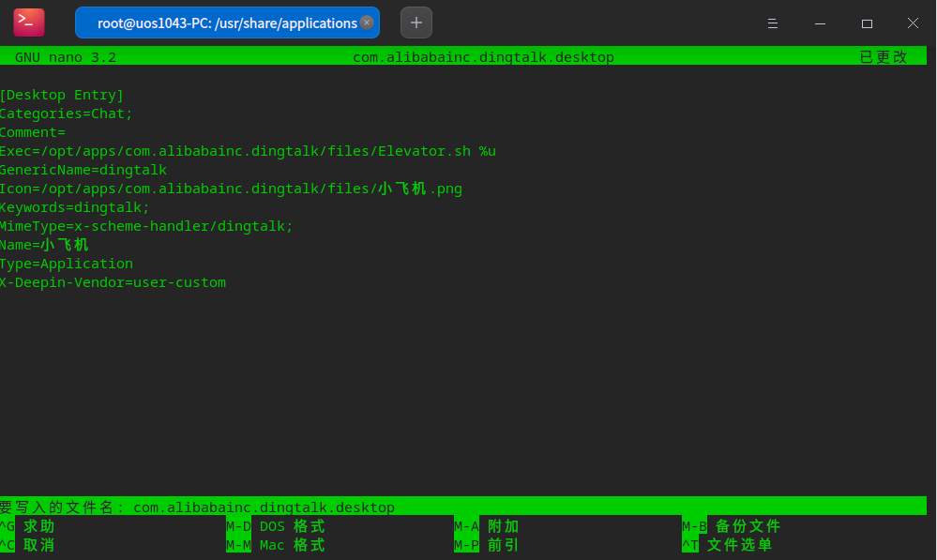This screenshot has width=937, height=560.
Task: Close the root@uos1043-PC terminal tab
Action: pos(367,23)
